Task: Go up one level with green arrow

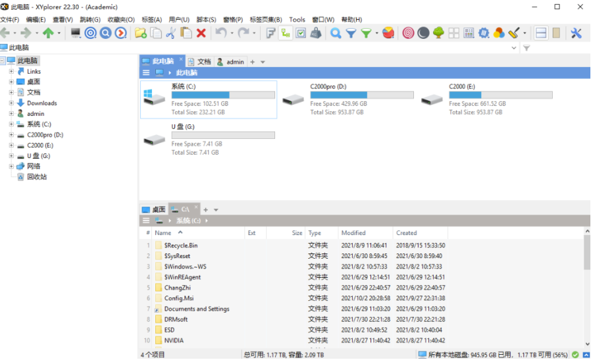Action: pyautogui.click(x=48, y=33)
